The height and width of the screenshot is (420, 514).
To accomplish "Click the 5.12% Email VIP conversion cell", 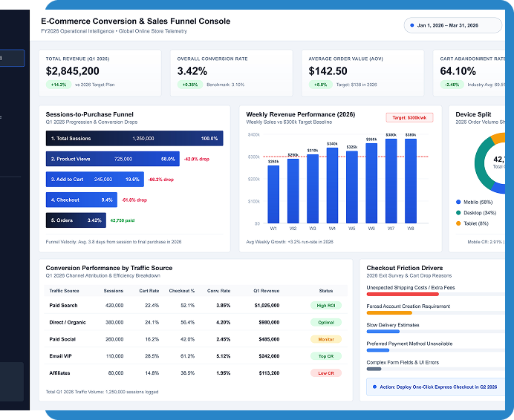I will click(x=224, y=356).
